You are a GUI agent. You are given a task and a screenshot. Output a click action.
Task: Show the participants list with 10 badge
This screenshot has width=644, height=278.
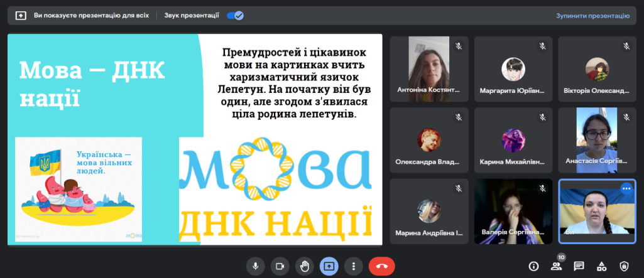pyautogui.click(x=556, y=266)
